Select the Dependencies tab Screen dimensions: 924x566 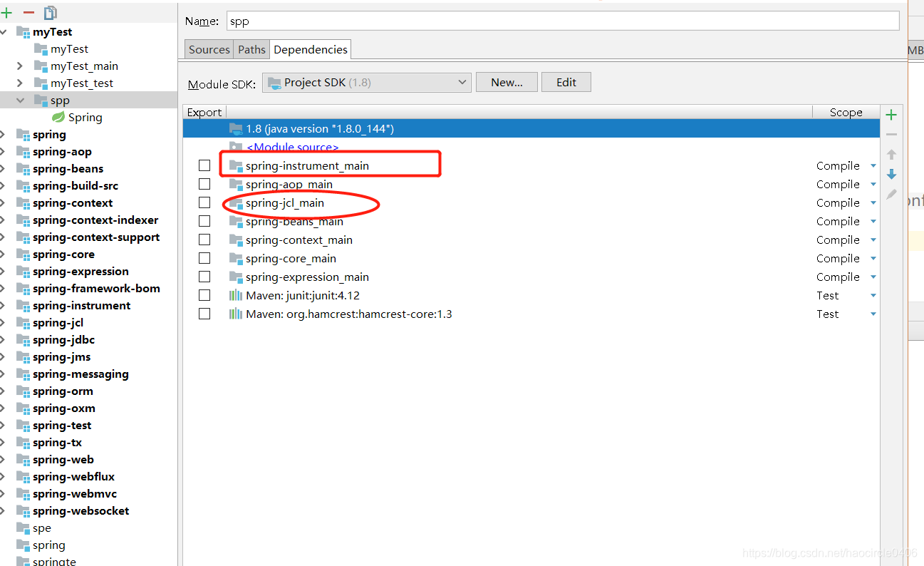pyautogui.click(x=311, y=49)
